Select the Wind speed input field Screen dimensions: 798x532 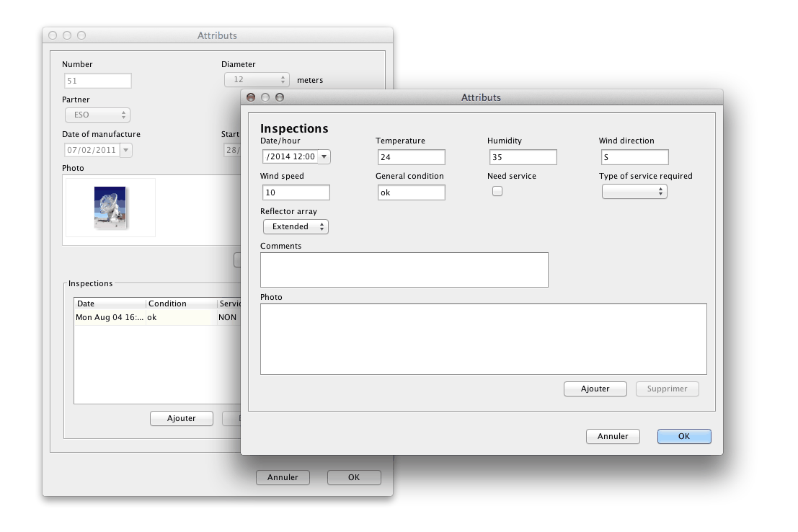[x=296, y=192]
